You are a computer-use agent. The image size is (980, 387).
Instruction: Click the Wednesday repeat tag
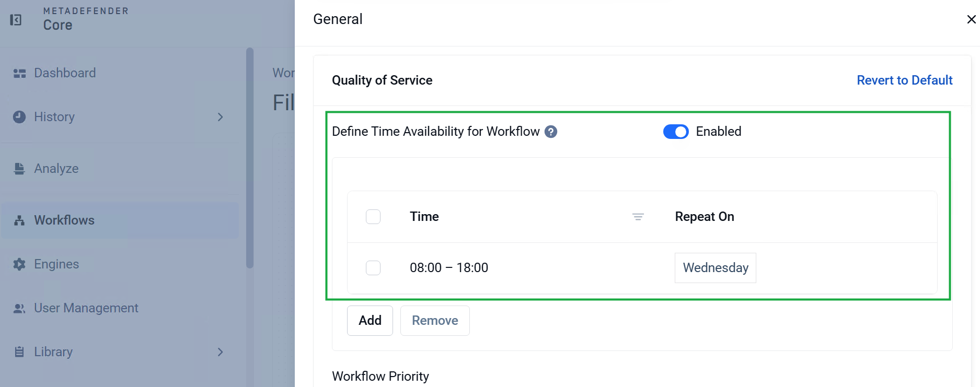[x=716, y=268]
